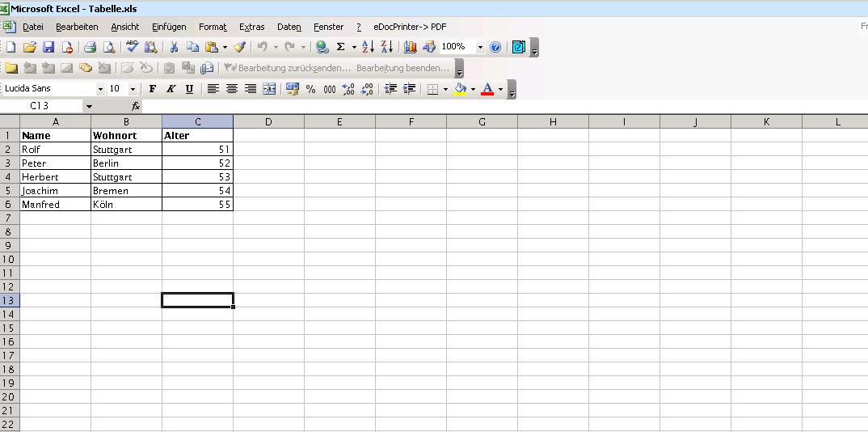Select cell B4 containing Stuttgart
Image resolution: width=868 pixels, height=432 pixels.
click(x=126, y=176)
